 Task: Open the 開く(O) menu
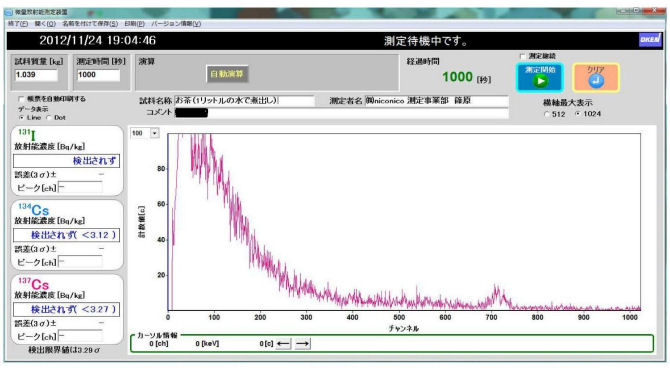coord(45,24)
